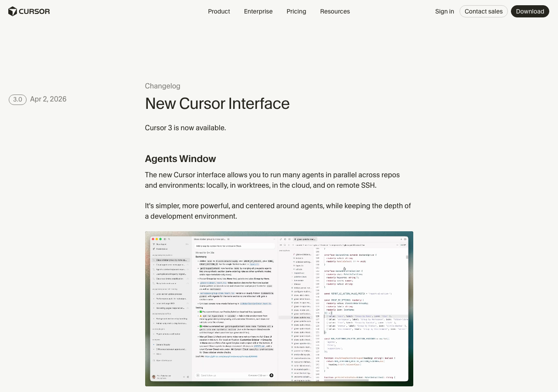
Task: Click the submit arrow button in the chat input
Action: 271,375
